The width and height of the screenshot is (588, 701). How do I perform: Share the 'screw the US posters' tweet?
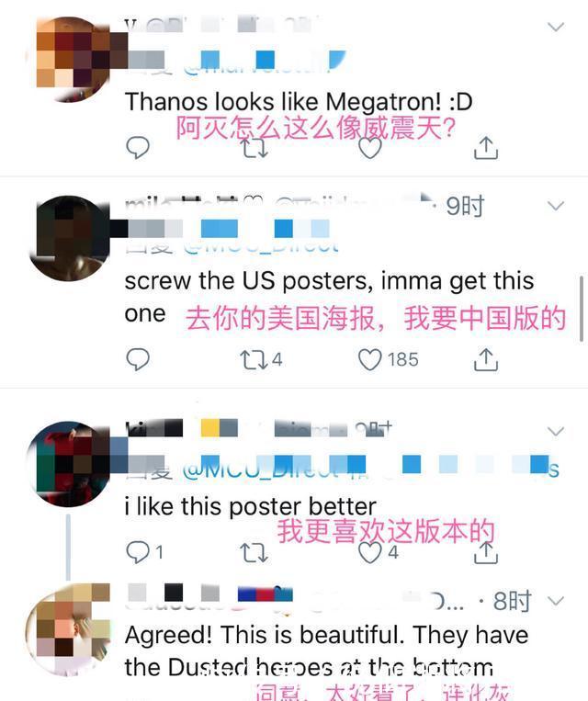tap(486, 359)
